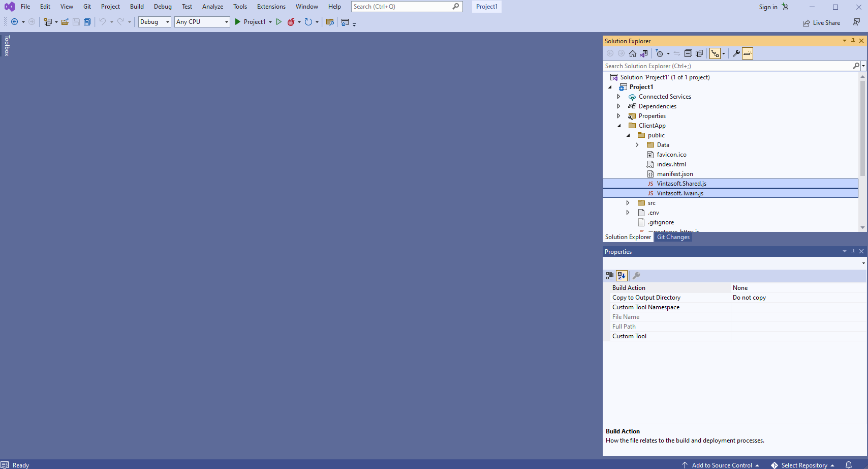Select manifest.json in the tree
The image size is (868, 469).
click(675, 174)
